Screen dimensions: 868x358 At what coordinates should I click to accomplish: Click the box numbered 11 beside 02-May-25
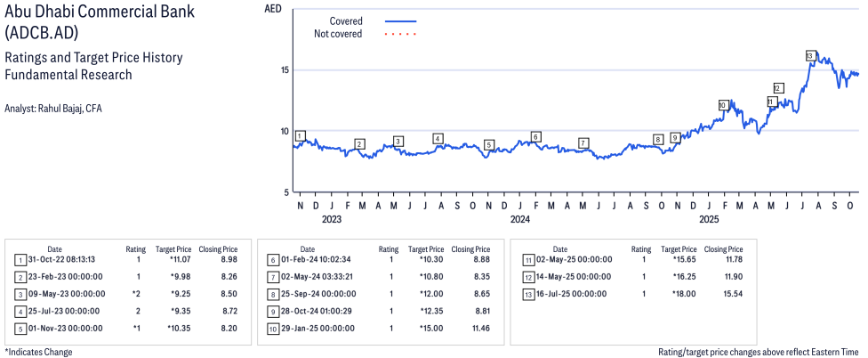tap(528, 259)
